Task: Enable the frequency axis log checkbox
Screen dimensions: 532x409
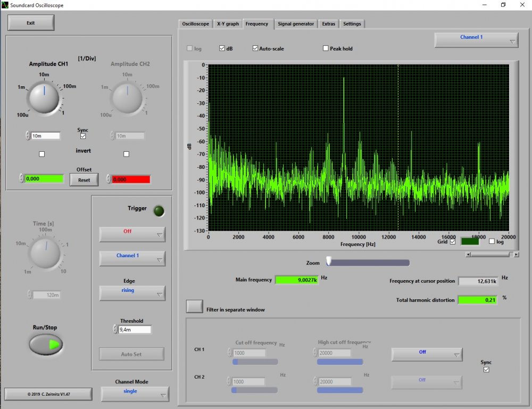Action: click(492, 241)
